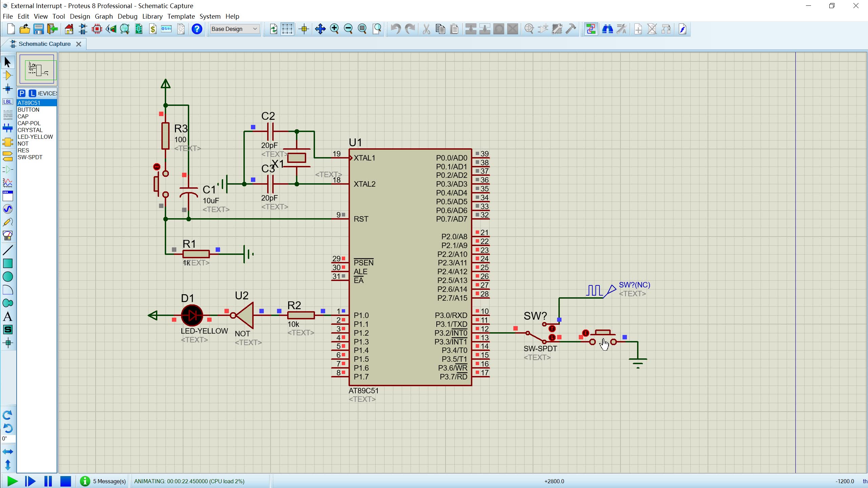This screenshot has height=488, width=868.
Task: Open the Graph menu
Action: (x=104, y=16)
